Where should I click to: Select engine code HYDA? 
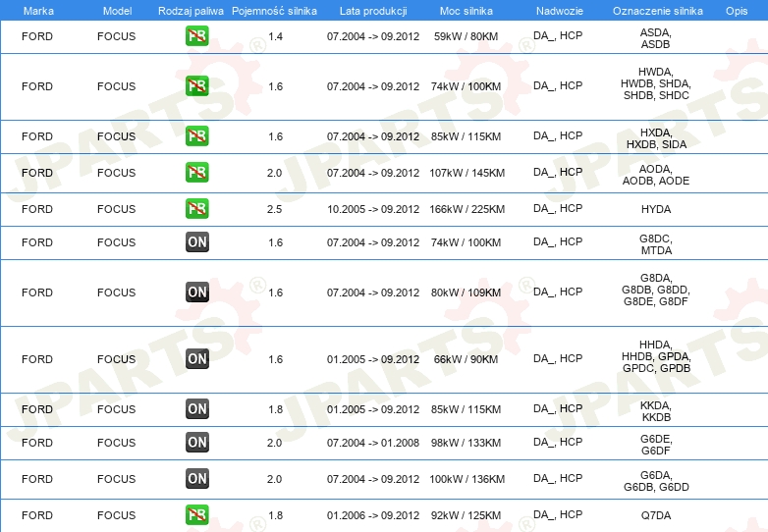(x=656, y=209)
